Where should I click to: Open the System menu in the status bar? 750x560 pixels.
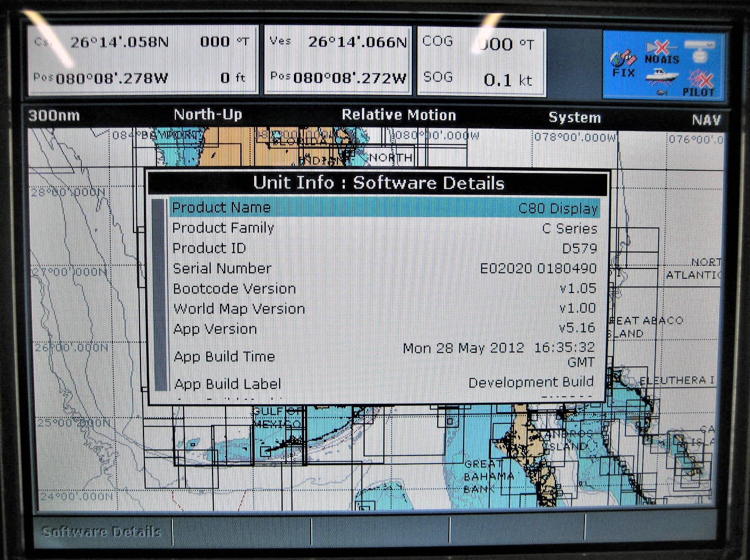(x=575, y=117)
